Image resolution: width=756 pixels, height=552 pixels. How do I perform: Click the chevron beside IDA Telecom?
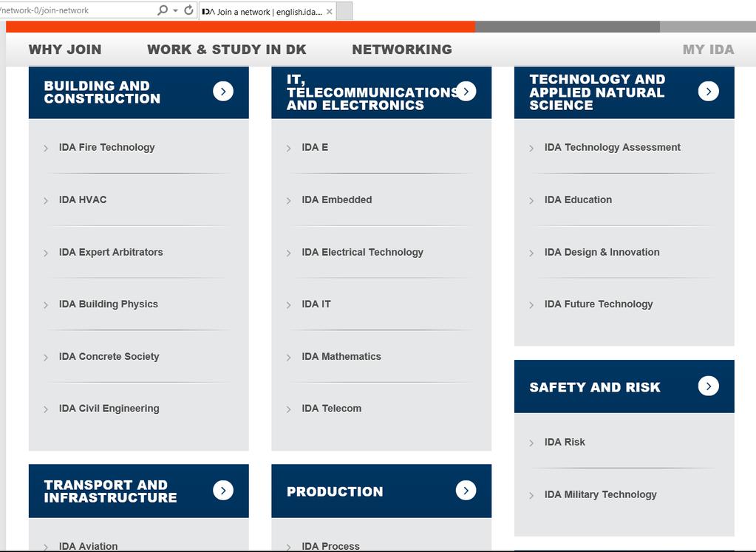tap(288, 410)
